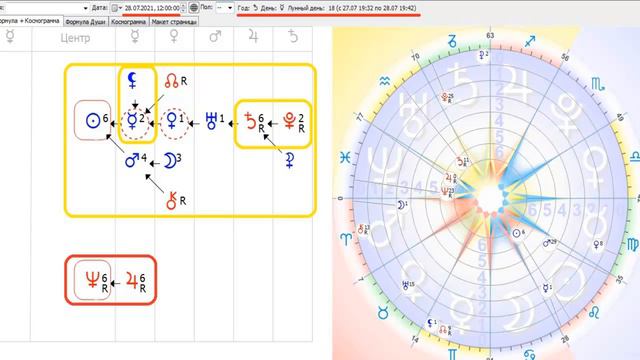Click the Saturn 11R marker in cosmogram
This screenshot has width=640, height=360.
(462, 162)
